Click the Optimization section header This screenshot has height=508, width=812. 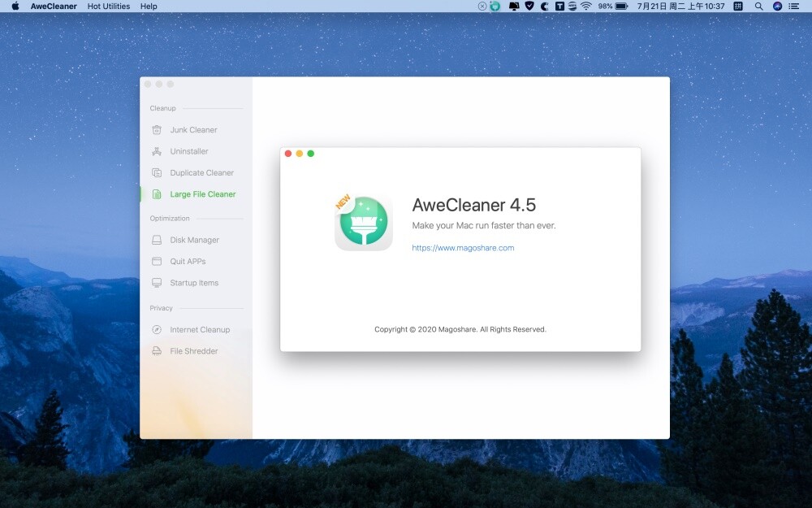coord(170,218)
